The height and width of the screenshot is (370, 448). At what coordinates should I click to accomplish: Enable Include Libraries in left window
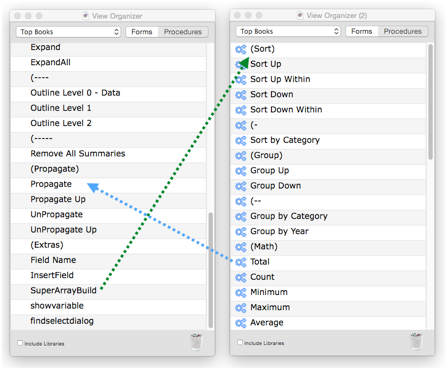[20, 343]
